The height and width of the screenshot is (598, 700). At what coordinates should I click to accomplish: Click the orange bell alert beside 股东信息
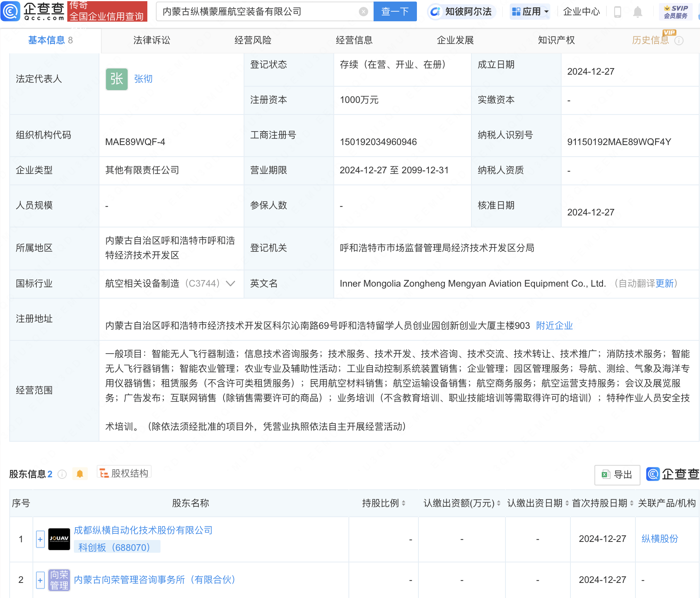(80, 474)
